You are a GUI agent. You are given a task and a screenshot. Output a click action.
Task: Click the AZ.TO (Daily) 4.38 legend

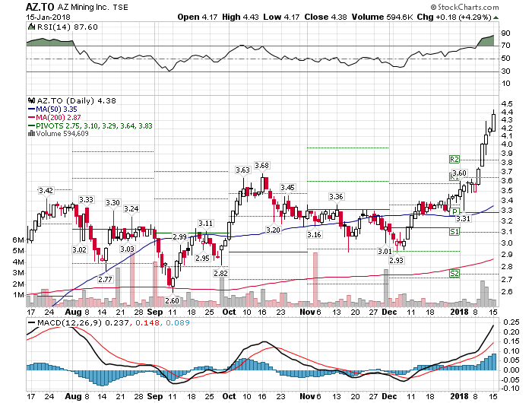pos(76,101)
